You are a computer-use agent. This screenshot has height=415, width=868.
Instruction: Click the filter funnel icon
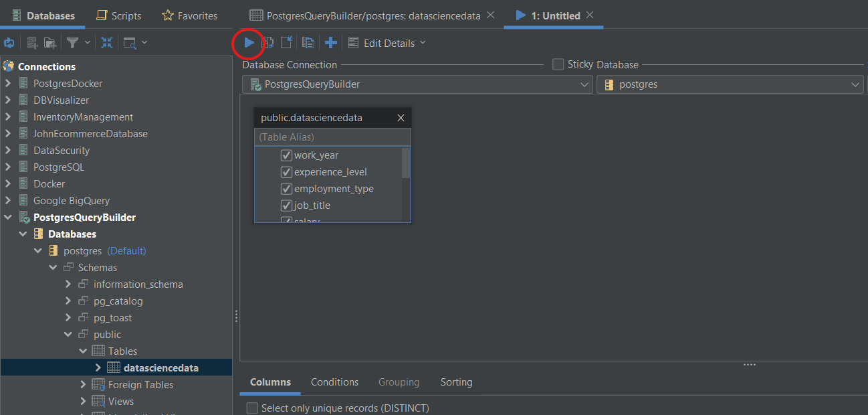coord(72,43)
